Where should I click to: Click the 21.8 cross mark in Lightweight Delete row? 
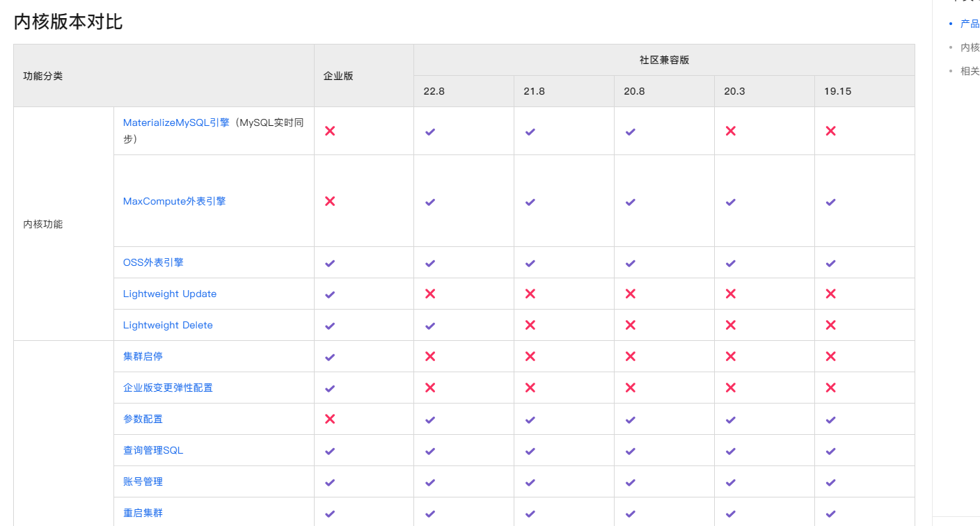tap(530, 325)
